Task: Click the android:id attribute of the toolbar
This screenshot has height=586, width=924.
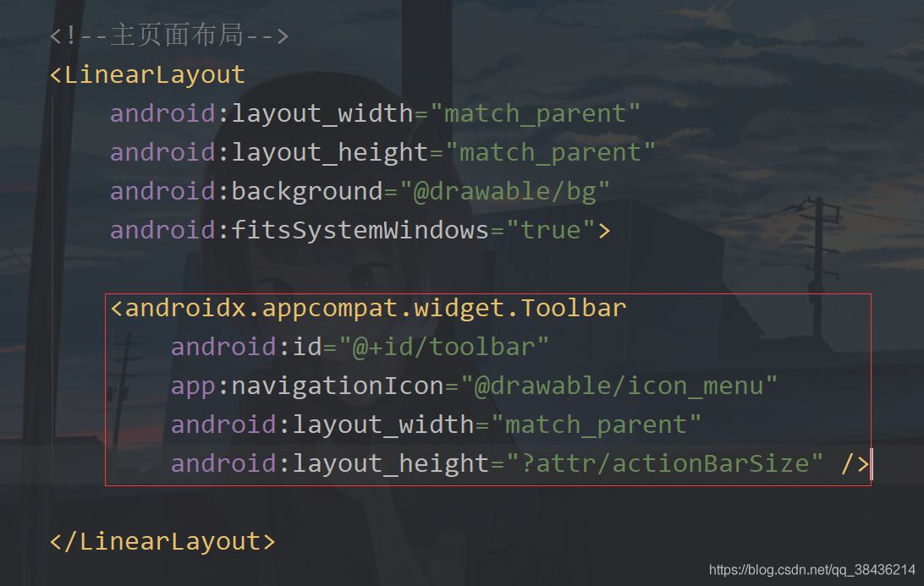Action: tap(245, 347)
